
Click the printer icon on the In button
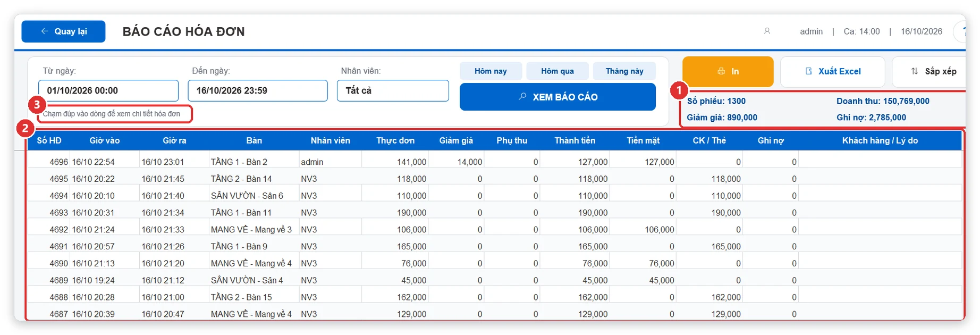click(x=721, y=71)
